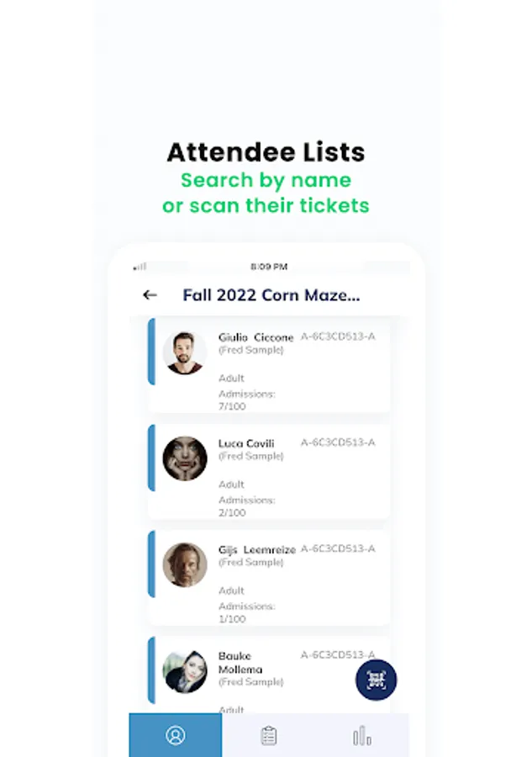Tap Gijs Leemreize's profile photo
532x757 pixels.
(185, 565)
